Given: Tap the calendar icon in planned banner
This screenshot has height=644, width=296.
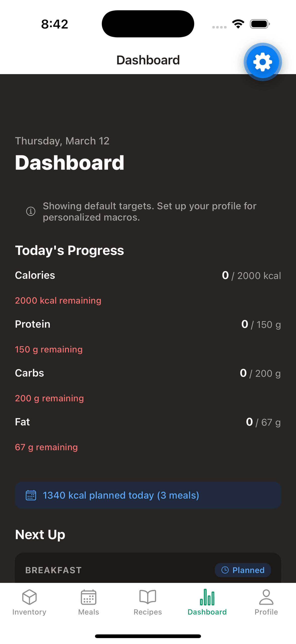Looking at the screenshot, I should (x=31, y=495).
